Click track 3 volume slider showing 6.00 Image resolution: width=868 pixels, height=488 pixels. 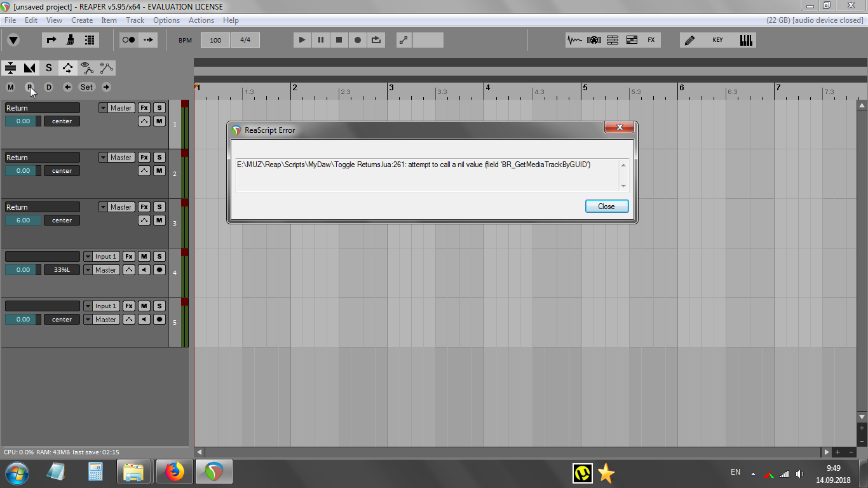[23, 220]
